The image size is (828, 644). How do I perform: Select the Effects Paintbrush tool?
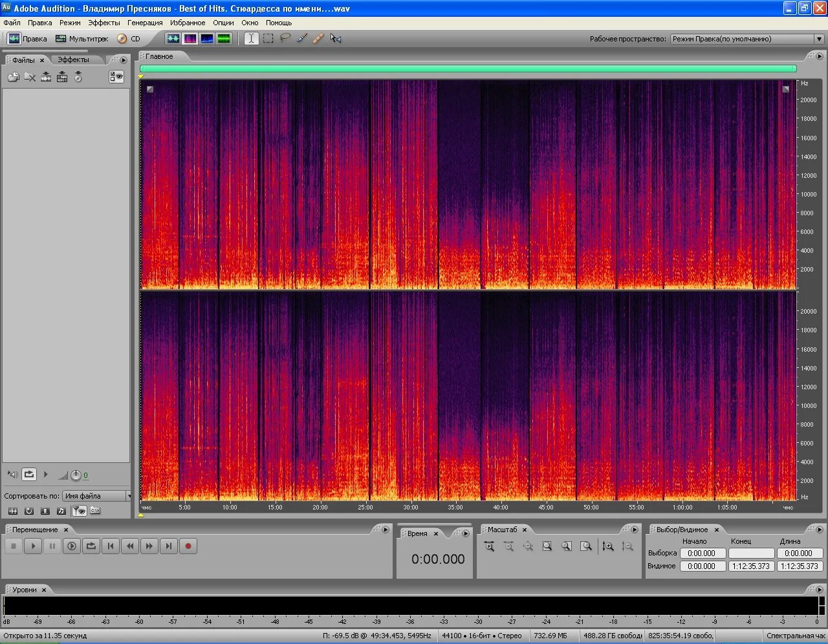point(301,38)
